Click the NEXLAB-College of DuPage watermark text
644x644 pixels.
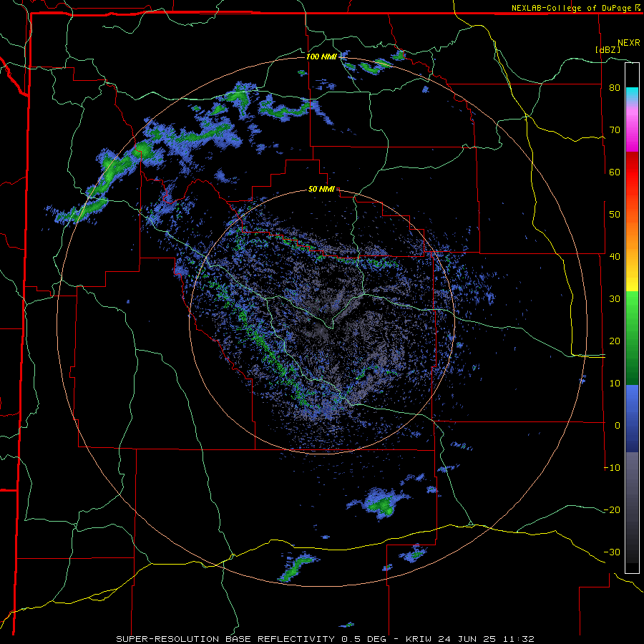[571, 8]
